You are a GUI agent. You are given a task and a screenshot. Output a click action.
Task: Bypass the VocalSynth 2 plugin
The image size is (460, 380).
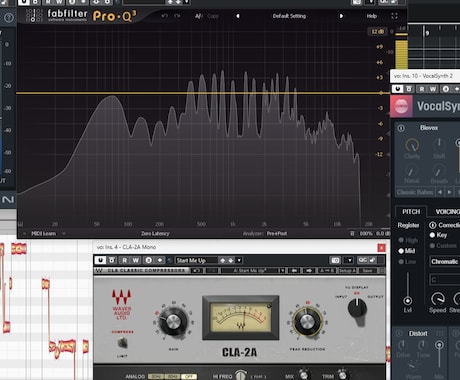point(409,89)
